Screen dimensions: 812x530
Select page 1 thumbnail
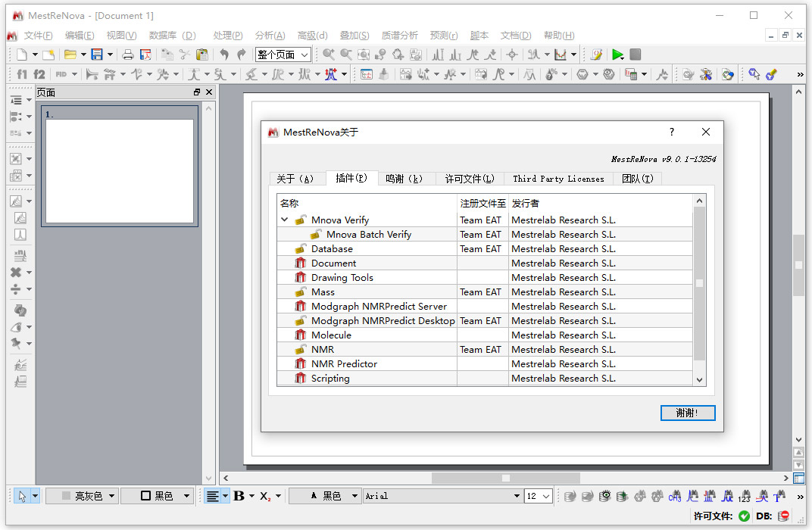coord(120,166)
